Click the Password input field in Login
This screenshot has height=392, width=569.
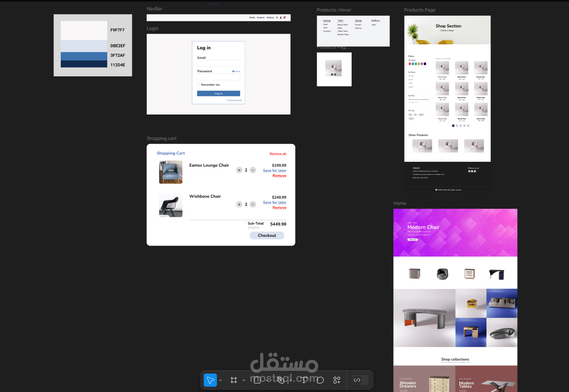(x=219, y=77)
